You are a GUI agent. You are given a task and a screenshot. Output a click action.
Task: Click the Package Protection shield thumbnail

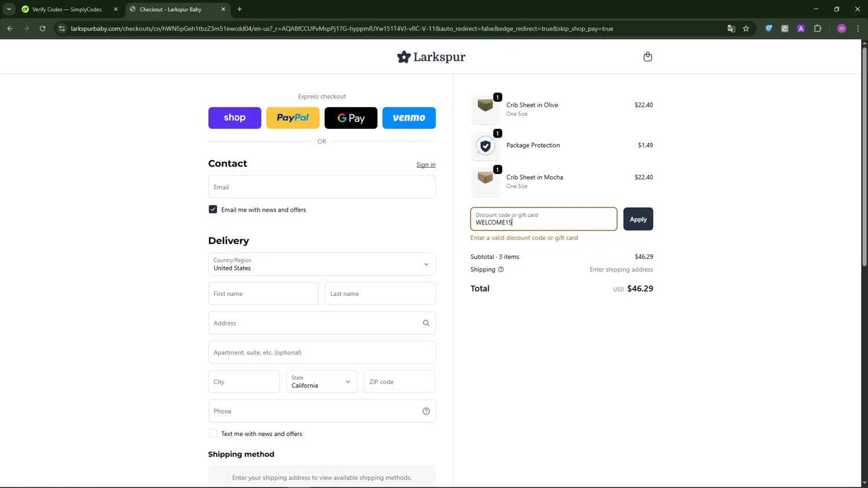pyautogui.click(x=486, y=146)
